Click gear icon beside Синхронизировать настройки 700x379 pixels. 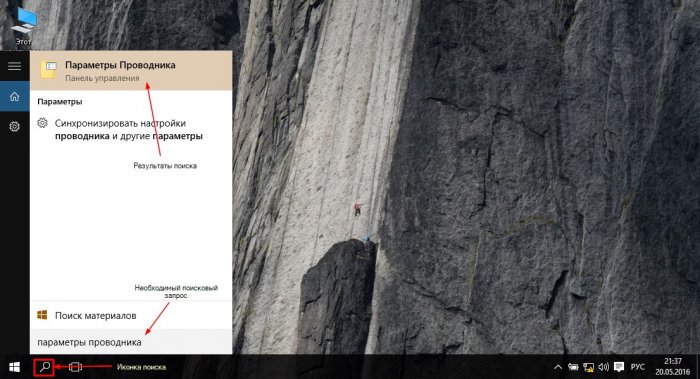[42, 123]
